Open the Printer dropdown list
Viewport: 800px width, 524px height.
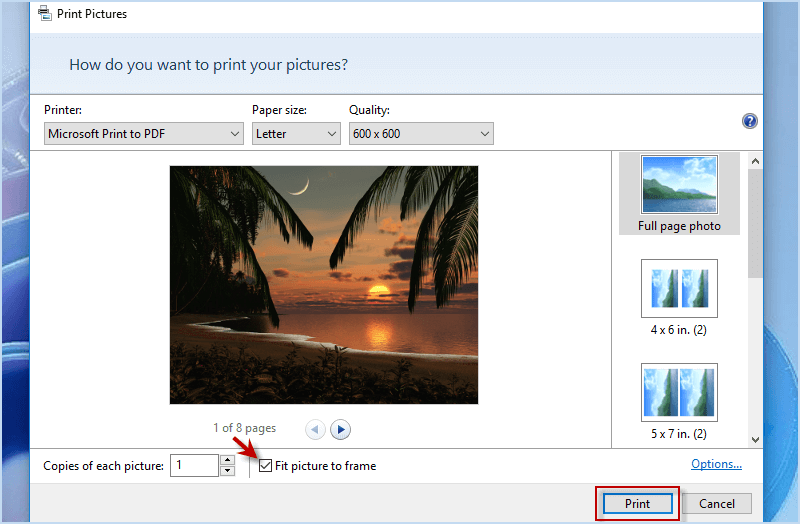tap(144, 133)
